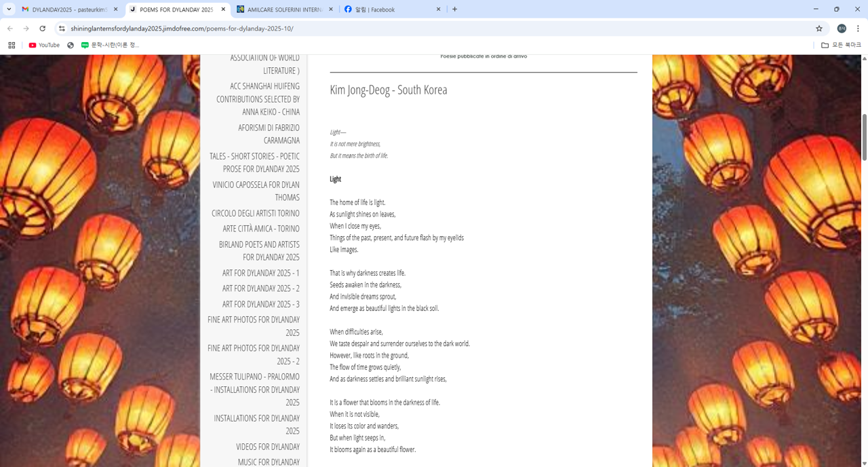Viewport: 868px width, 467px height.
Task: Open MESSER TULIPANO - PRALORMO INSTALLATIONS link
Action: pos(254,390)
